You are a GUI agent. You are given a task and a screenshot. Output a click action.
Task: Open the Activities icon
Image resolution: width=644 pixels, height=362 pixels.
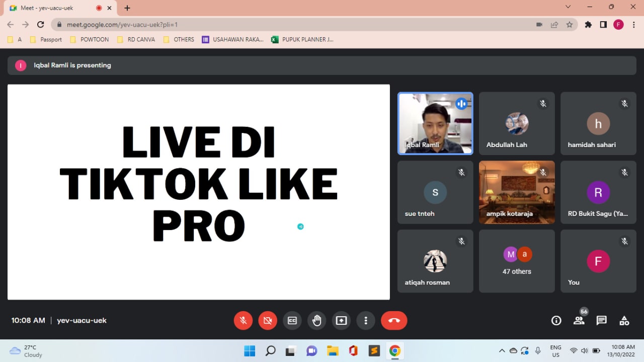(624, 321)
